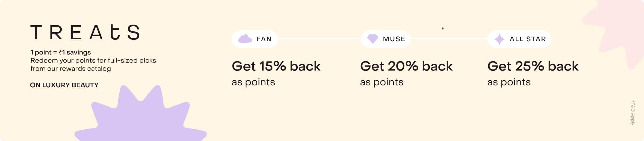Click the Get 15% back text

point(276,66)
